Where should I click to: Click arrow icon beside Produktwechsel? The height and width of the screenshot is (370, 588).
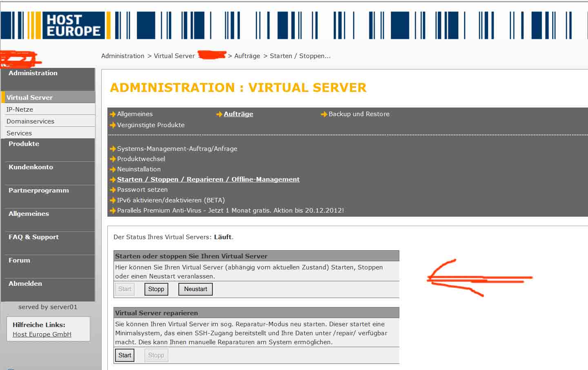coord(113,159)
